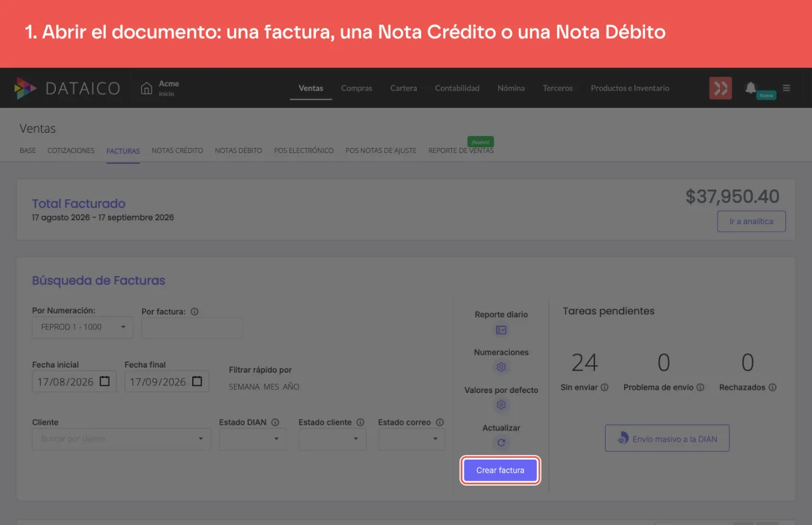812x525 pixels.
Task: Open calendar picker for Fecha final
Action: 197,382
